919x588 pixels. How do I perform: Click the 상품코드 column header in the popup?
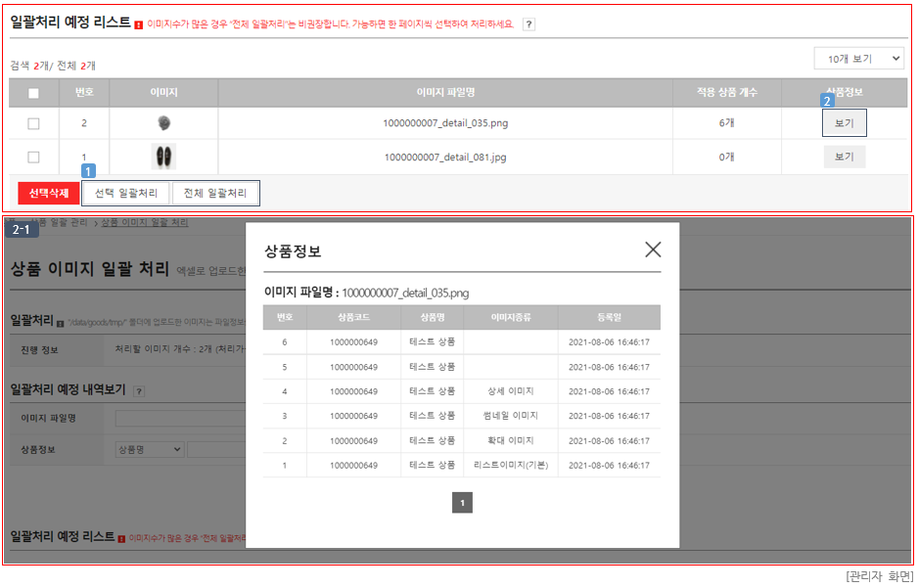point(353,317)
